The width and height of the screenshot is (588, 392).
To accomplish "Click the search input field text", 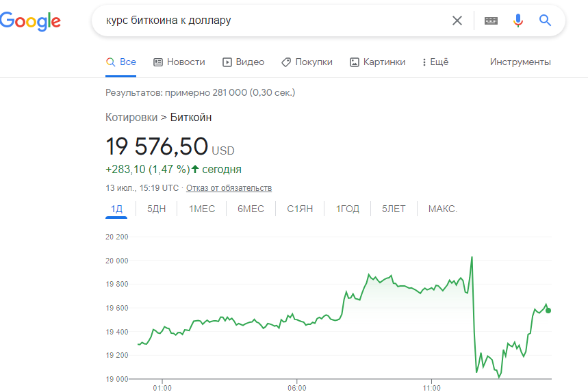I will (274, 21).
